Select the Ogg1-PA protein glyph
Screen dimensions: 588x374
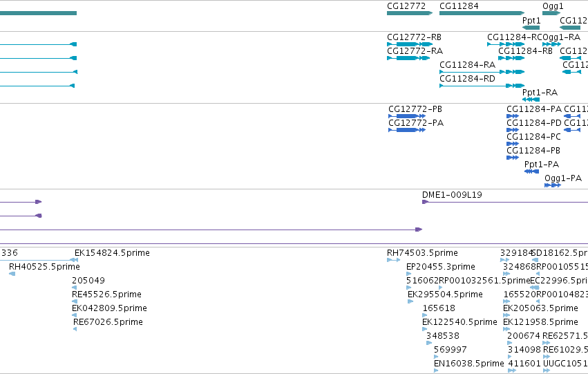point(553,185)
